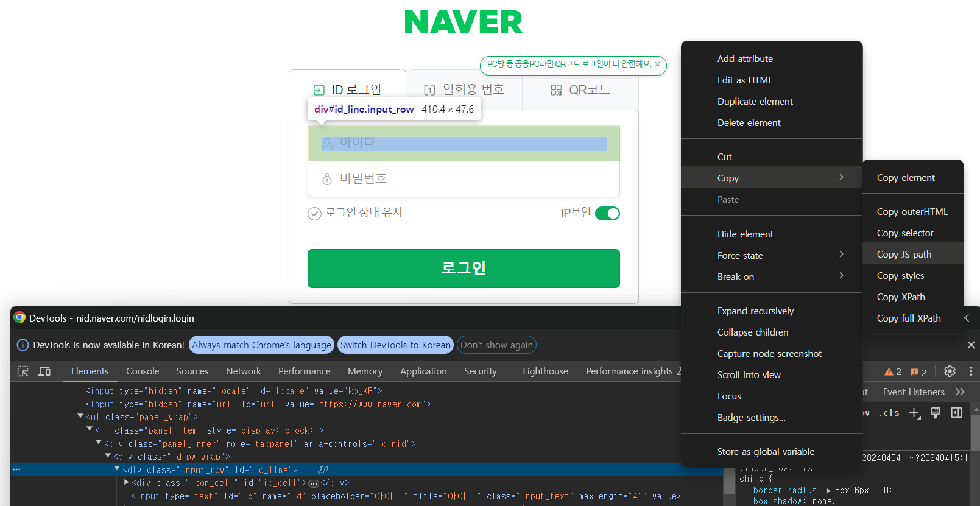Add new style rule plus icon

(914, 413)
